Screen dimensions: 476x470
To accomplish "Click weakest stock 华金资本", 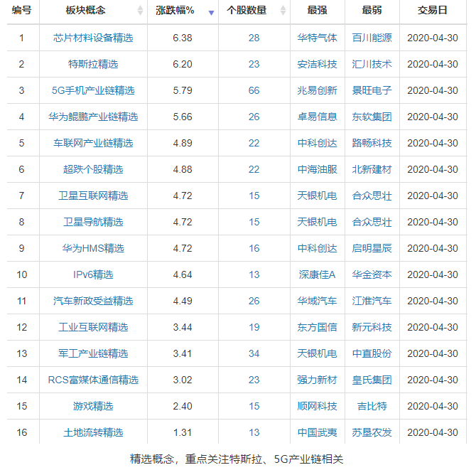I will [372, 274].
